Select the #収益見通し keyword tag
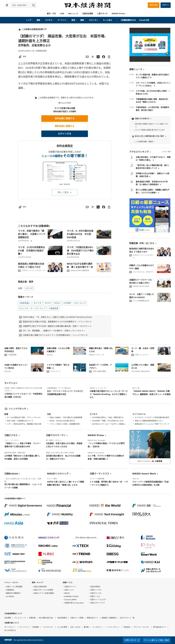This screenshot has width=175, height=644. (x=25, y=303)
